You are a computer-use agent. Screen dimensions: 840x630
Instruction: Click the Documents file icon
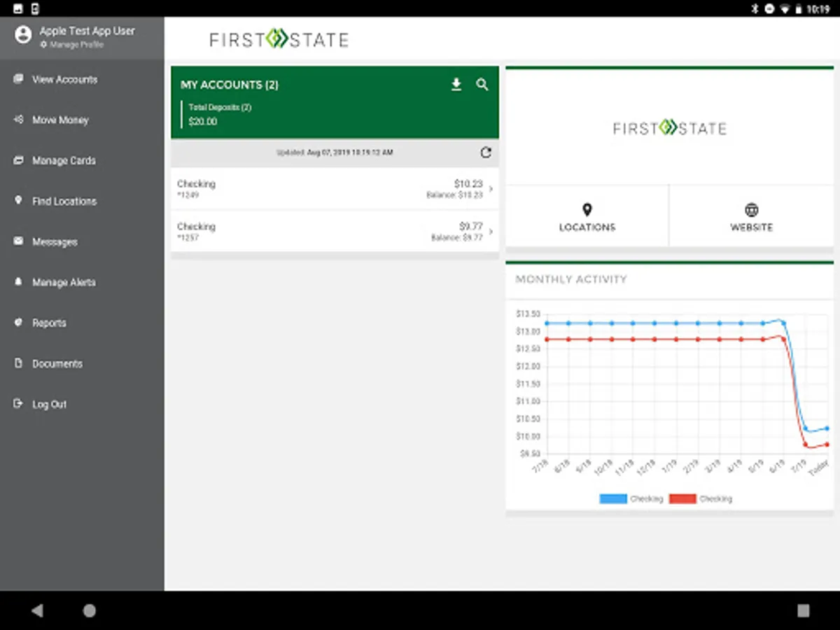point(18,363)
